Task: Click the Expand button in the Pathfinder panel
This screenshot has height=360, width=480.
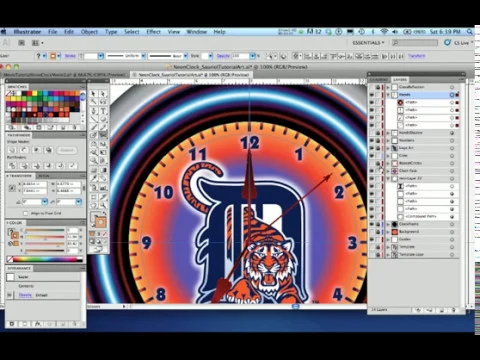Action: [x=66, y=150]
